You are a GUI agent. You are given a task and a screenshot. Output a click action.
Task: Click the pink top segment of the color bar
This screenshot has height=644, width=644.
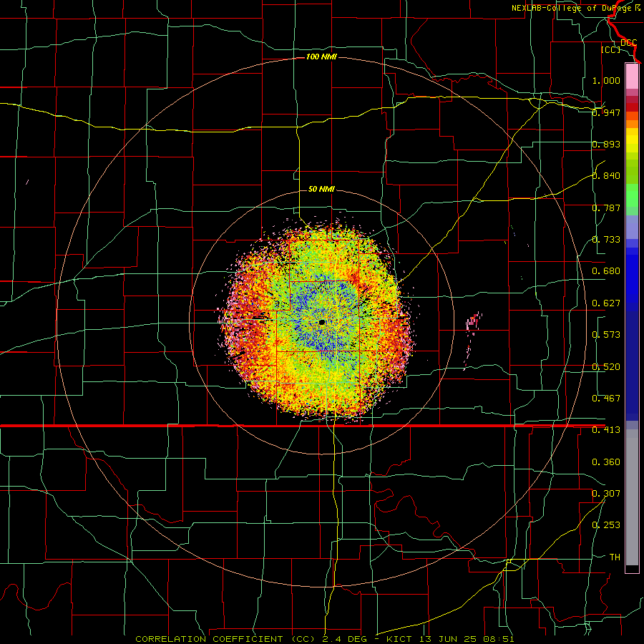click(632, 77)
